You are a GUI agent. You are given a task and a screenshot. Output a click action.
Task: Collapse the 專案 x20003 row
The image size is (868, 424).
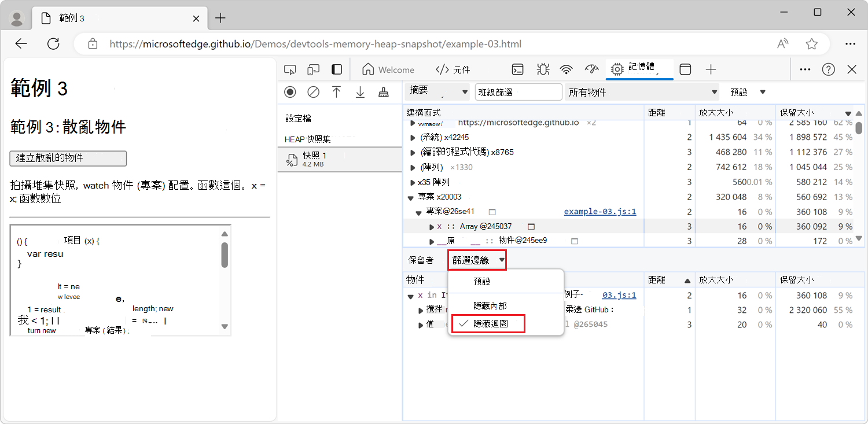tap(411, 197)
